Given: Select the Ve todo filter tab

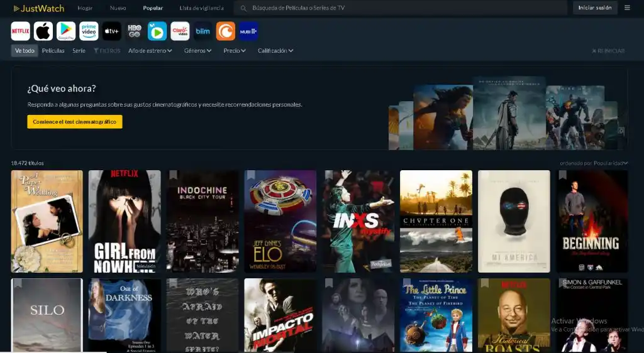Looking at the screenshot, I should 25,51.
